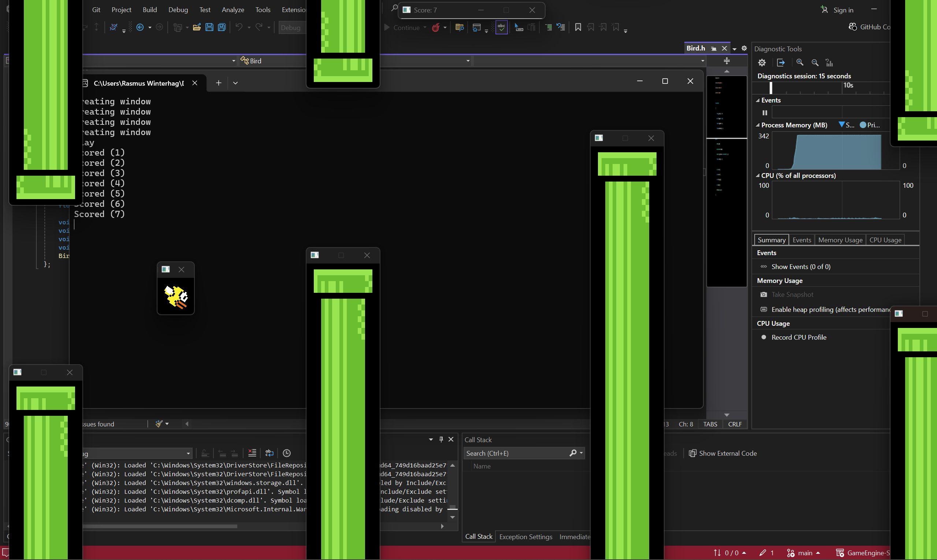Switch to Events tab in Diagnostic Tools
This screenshot has width=937, height=560.
click(802, 240)
